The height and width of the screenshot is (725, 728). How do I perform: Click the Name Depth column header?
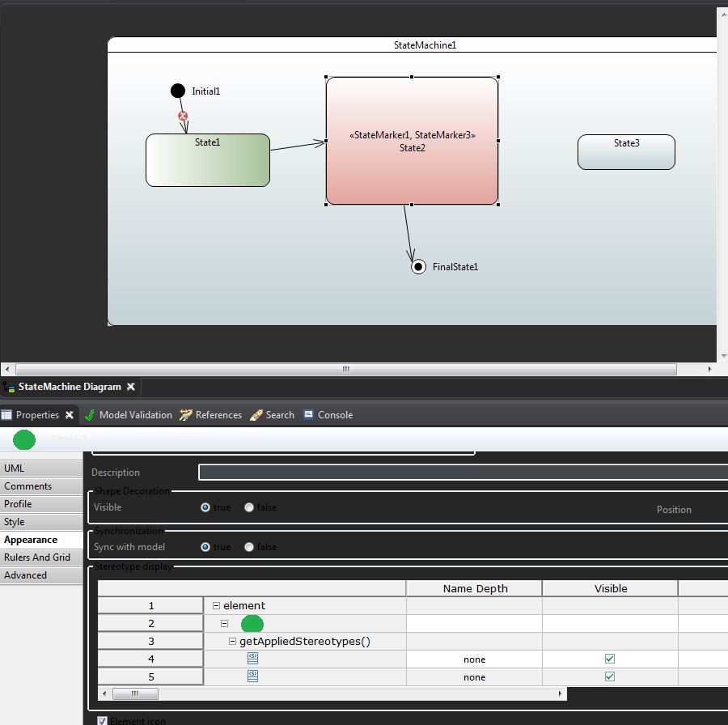point(475,588)
